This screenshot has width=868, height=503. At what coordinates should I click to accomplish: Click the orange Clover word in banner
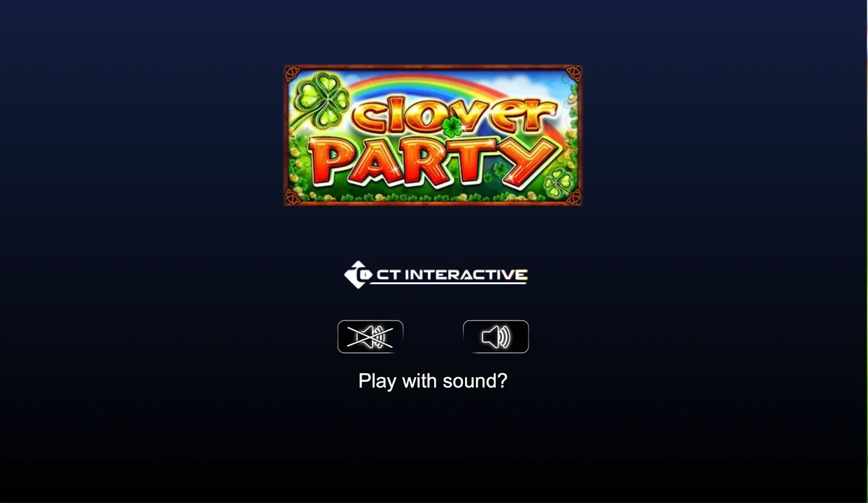[455, 115]
